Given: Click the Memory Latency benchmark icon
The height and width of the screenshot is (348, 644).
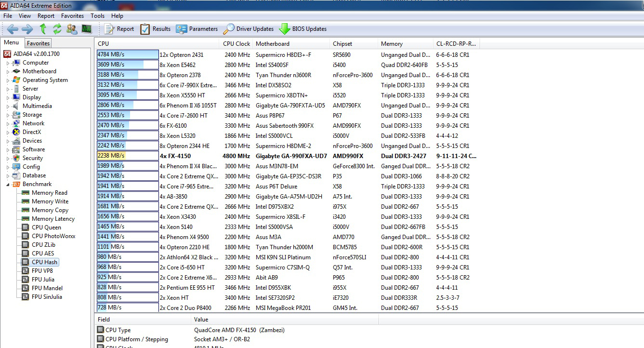Looking at the screenshot, I should pyautogui.click(x=26, y=219).
